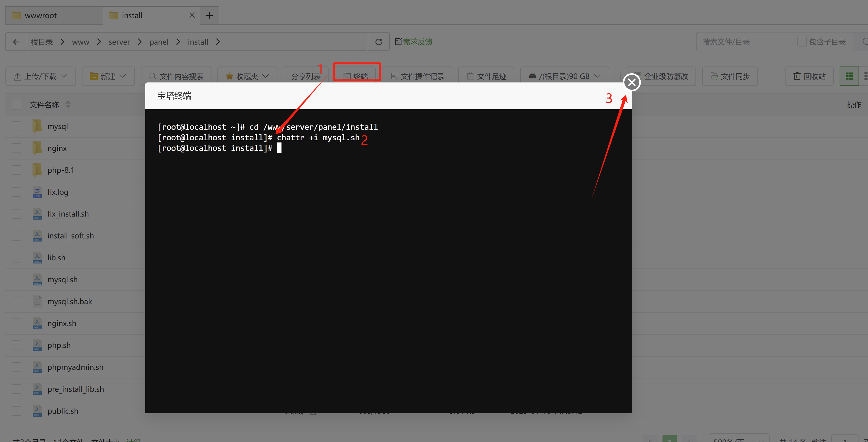Open 企业级防篡改 feature
The image size is (868, 442).
tap(661, 77)
